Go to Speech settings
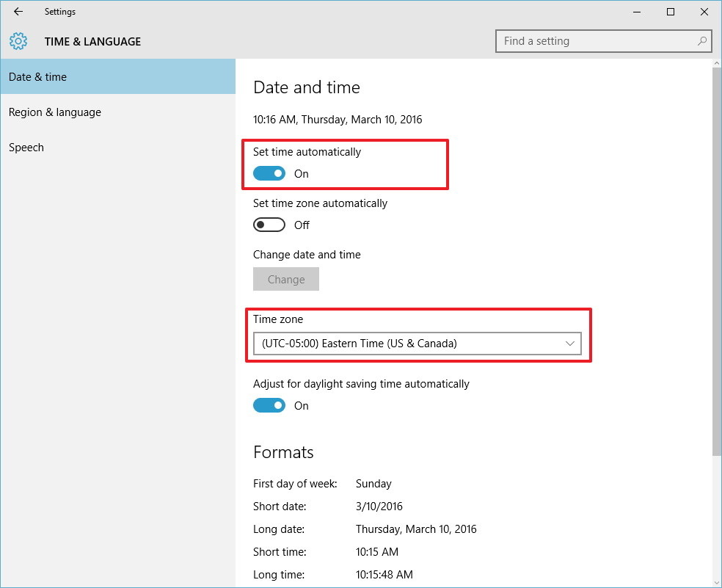The height and width of the screenshot is (588, 722). [x=26, y=147]
